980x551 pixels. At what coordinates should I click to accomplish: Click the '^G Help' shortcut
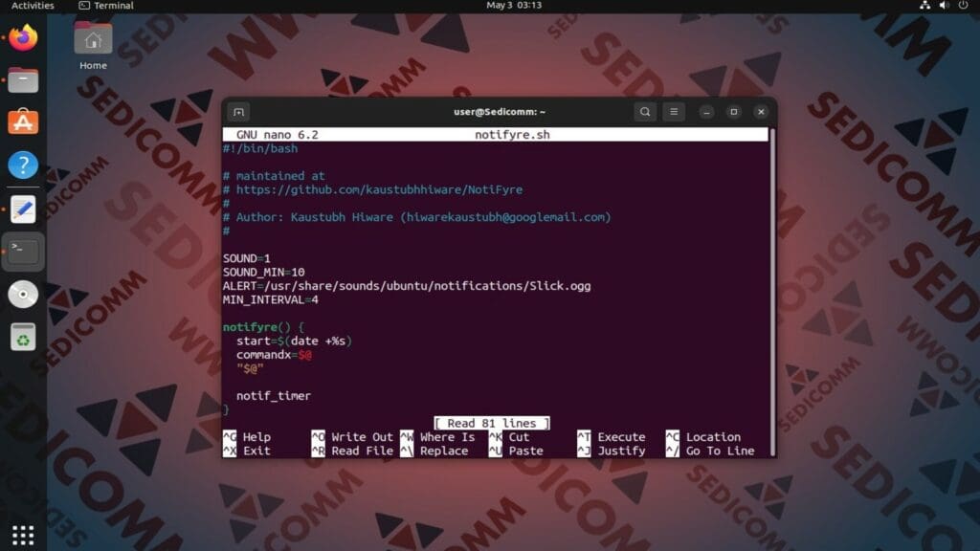247,436
